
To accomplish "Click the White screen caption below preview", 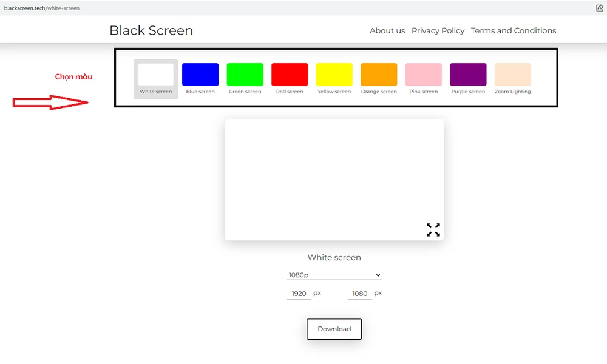I will (334, 257).
